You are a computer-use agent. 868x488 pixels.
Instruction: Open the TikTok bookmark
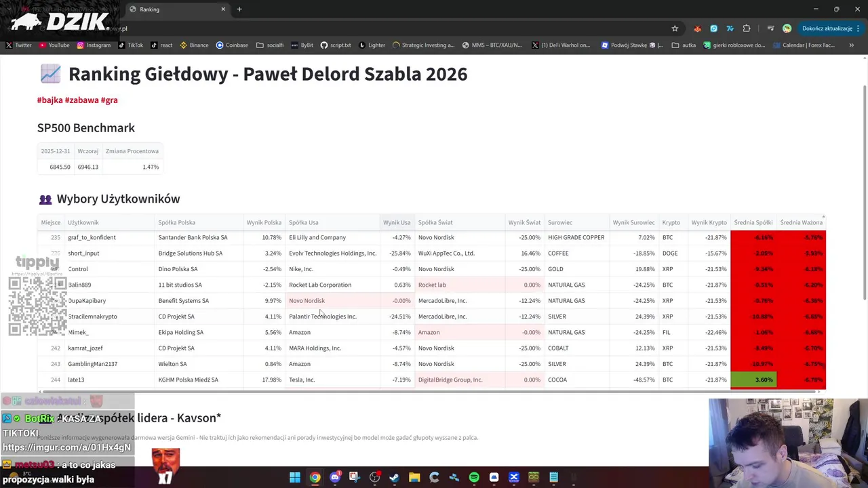(130, 45)
